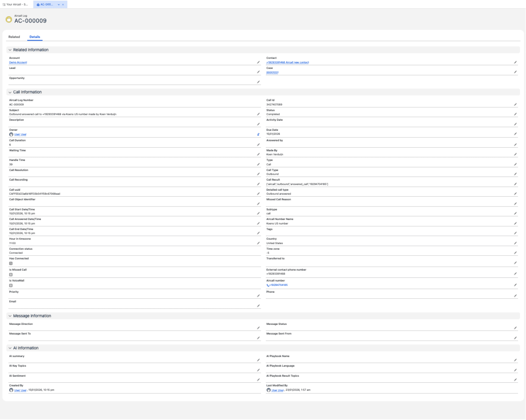This screenshot has width=526, height=420.
Task: Toggle the Has Connected checkbox
Action: pos(10,263)
